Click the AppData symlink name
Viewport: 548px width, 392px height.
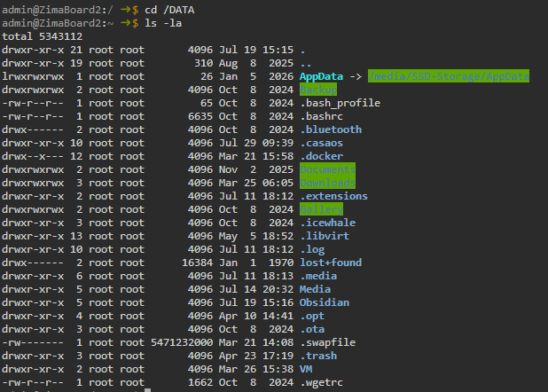(321, 76)
